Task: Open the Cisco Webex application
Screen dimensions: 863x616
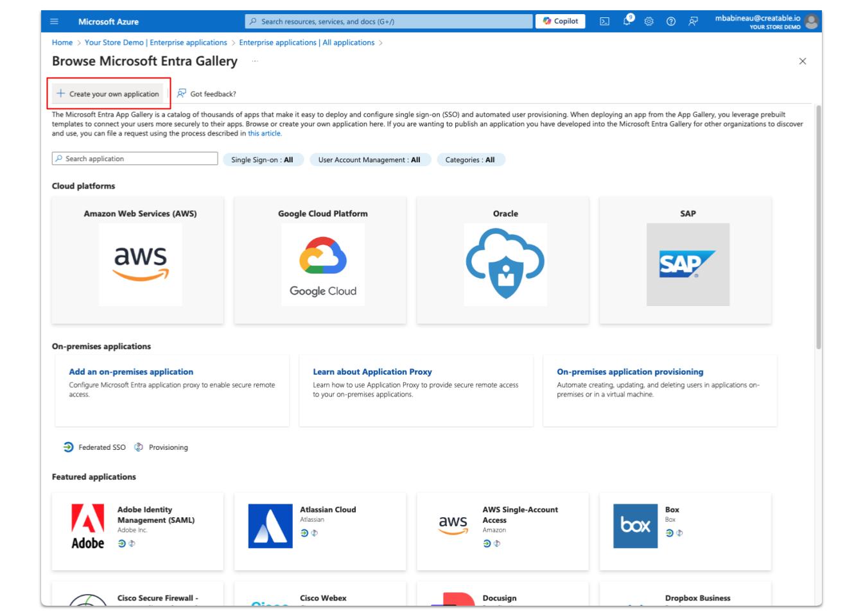Action: pos(323,598)
